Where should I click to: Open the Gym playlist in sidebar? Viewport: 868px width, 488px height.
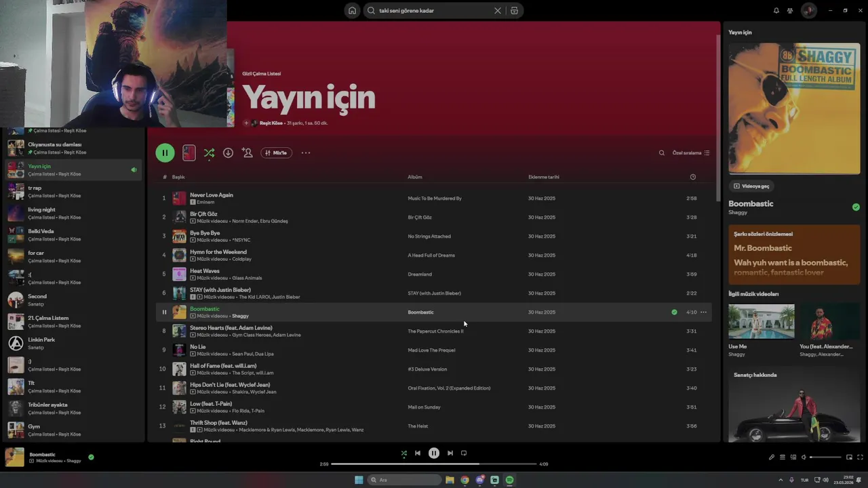click(x=75, y=430)
